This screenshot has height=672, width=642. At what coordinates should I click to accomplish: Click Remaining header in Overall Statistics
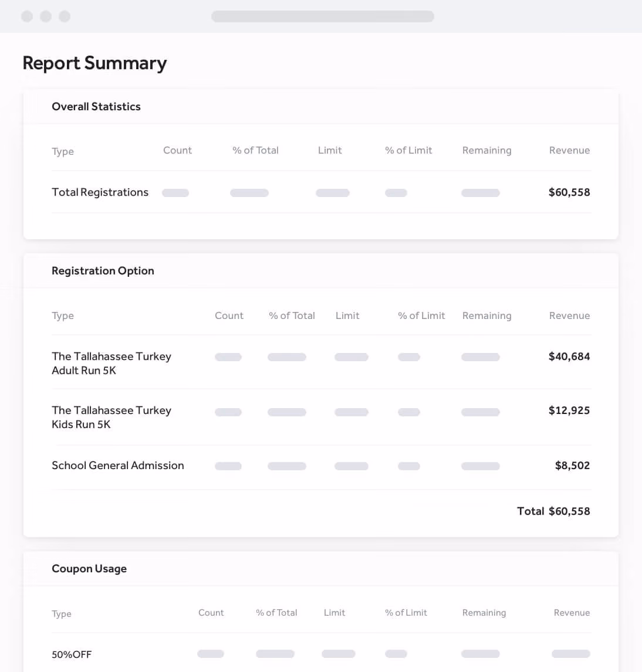(486, 151)
